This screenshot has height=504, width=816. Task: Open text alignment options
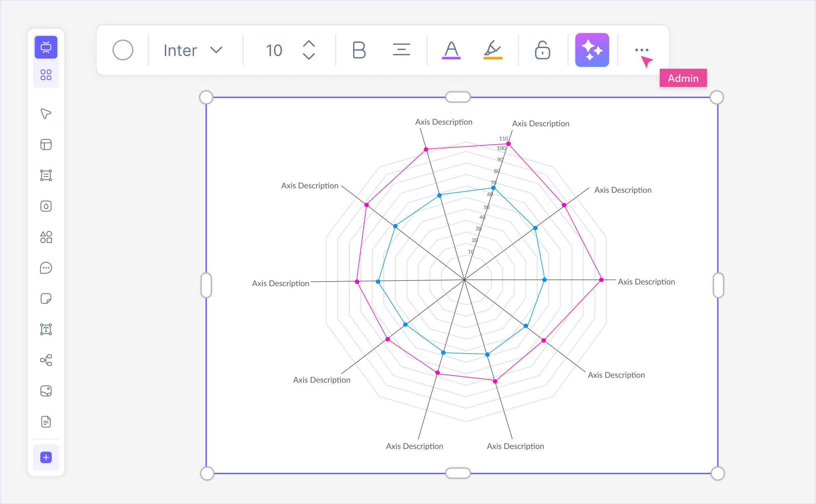[401, 50]
